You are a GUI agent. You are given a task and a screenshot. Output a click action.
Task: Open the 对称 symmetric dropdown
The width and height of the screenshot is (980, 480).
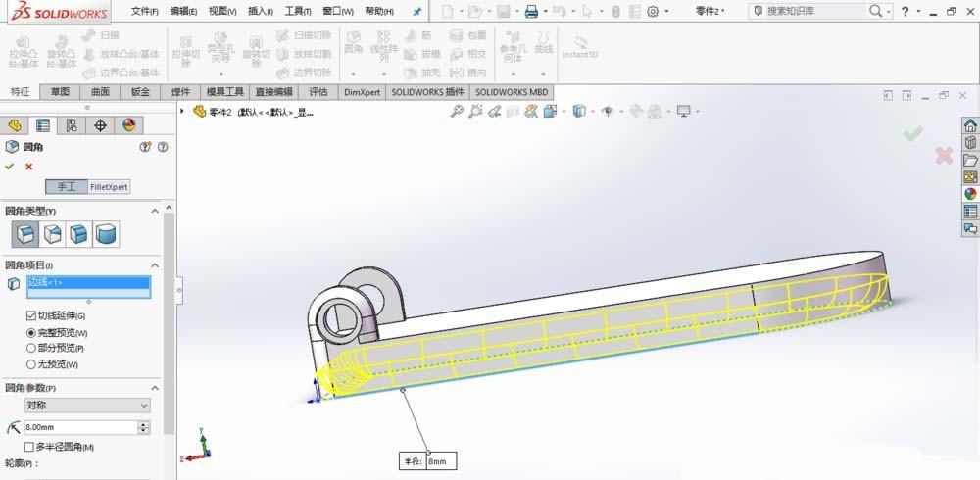pos(87,405)
